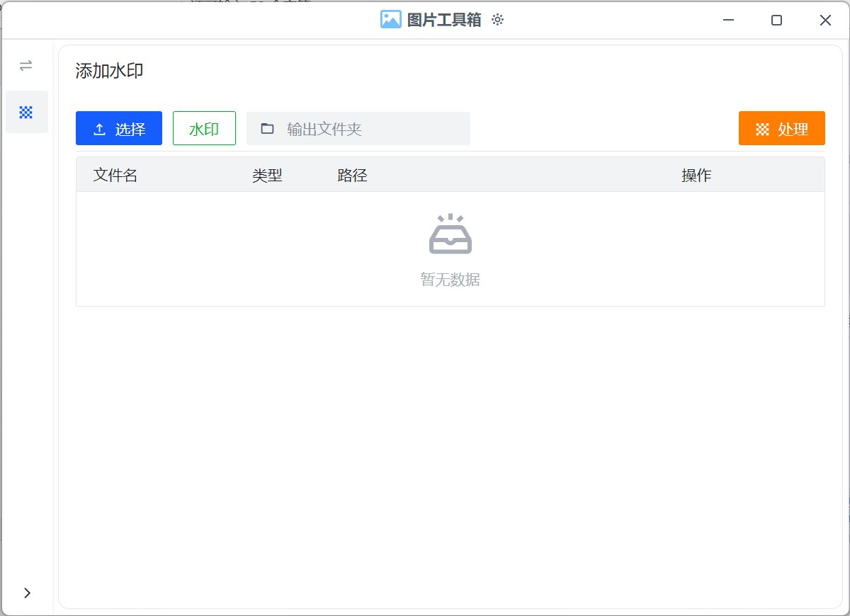
Task: Click the 路径 column header
Action: [352, 176]
